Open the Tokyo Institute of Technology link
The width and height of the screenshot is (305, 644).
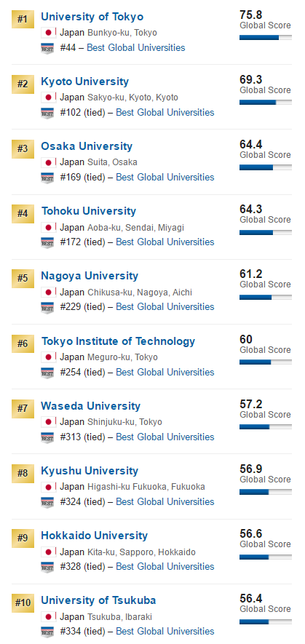click(x=118, y=341)
